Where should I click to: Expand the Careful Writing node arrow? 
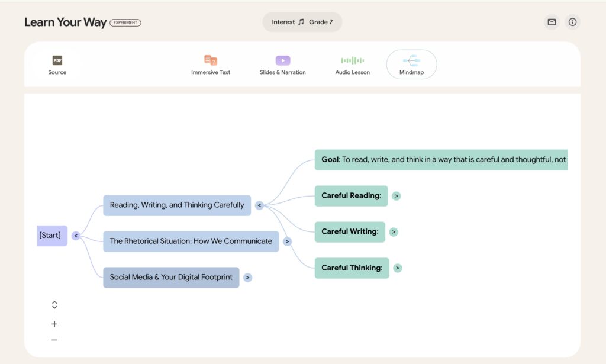point(394,232)
